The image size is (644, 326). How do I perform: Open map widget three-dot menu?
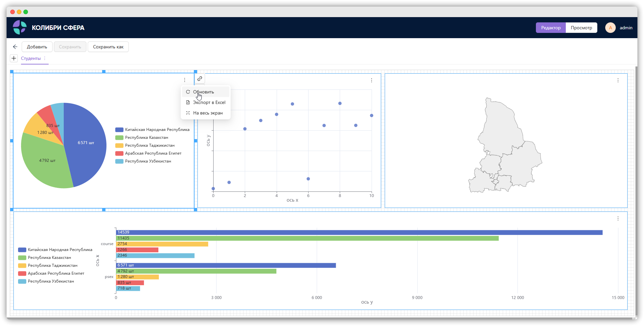click(618, 80)
